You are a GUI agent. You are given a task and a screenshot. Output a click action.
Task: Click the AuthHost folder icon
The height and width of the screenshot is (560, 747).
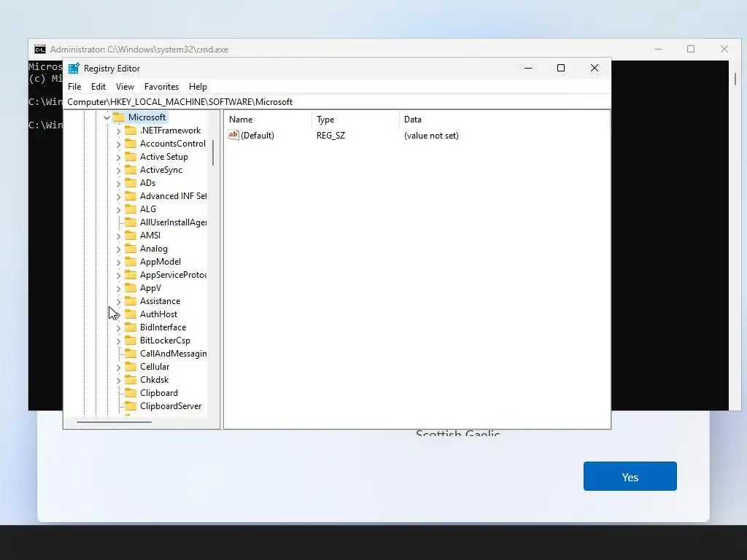pos(131,314)
